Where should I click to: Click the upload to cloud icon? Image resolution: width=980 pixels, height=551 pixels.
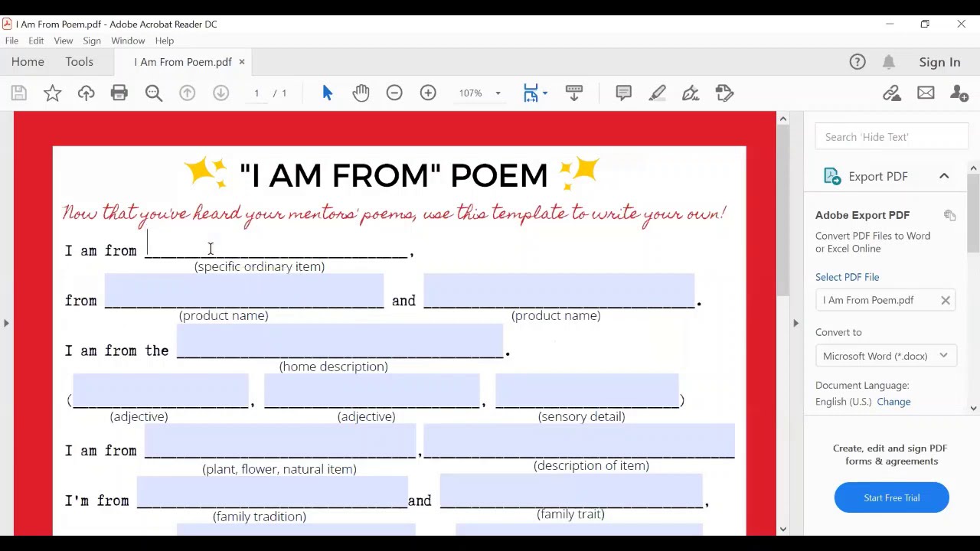86,93
